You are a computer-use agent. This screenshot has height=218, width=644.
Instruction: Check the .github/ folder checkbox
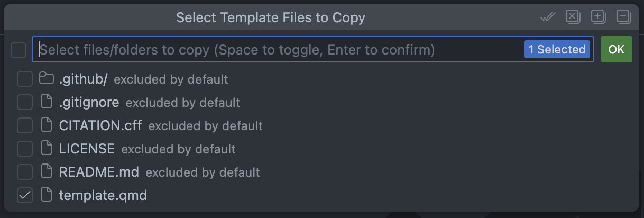tap(25, 79)
